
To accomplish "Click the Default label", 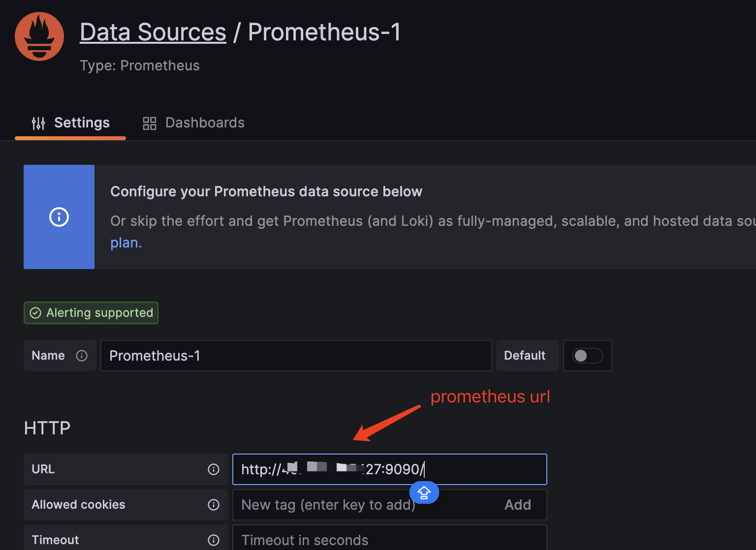I will [525, 356].
